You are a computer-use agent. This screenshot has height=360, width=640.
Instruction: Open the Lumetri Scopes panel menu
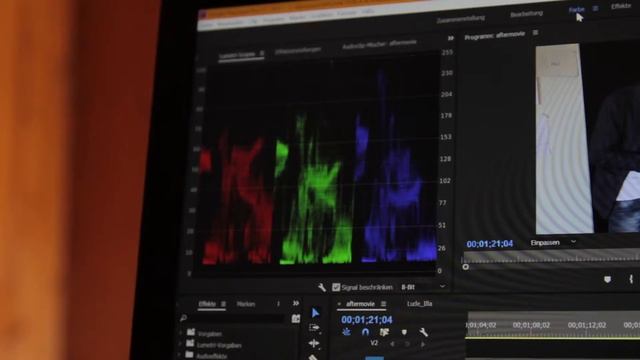pyautogui.click(x=262, y=53)
